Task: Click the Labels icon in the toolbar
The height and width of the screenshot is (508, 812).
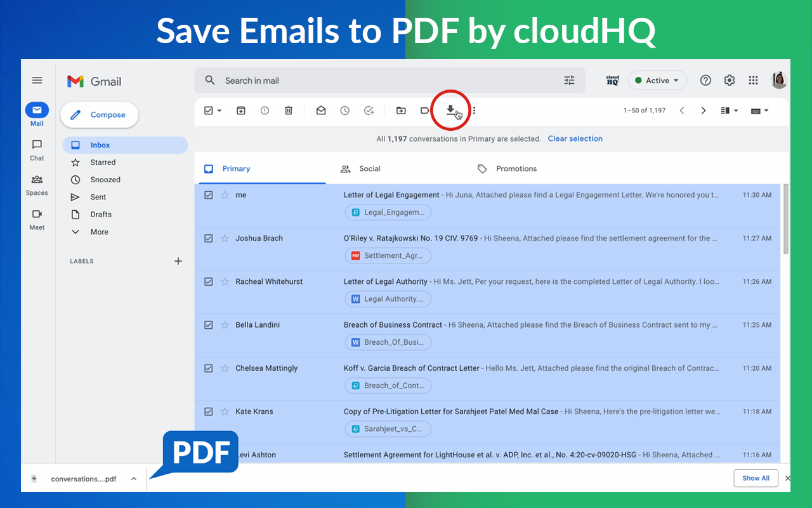Action: tap(424, 110)
